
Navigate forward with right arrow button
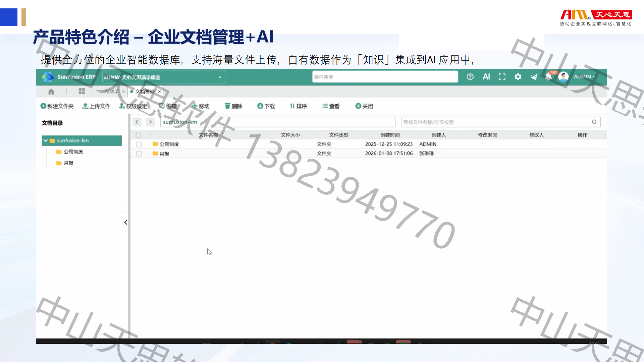150,122
